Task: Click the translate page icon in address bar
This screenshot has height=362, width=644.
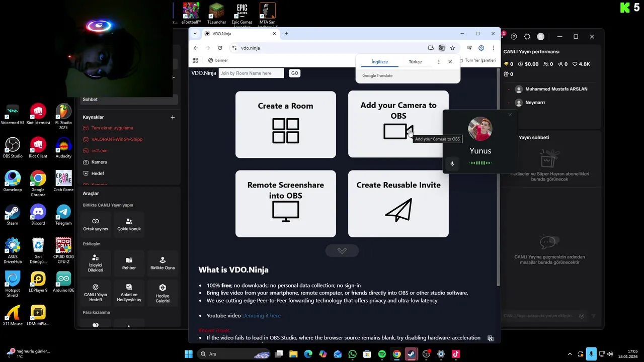Action: click(442, 48)
